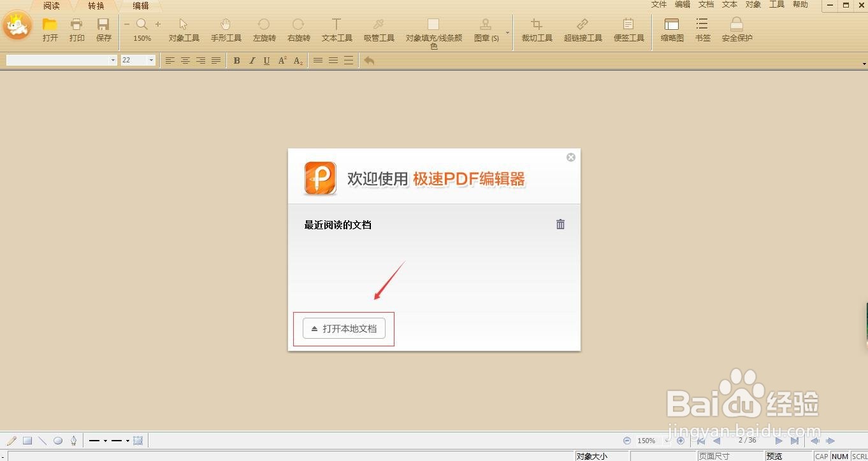Center align text
Screen dimensions: 868x461
tap(185, 60)
